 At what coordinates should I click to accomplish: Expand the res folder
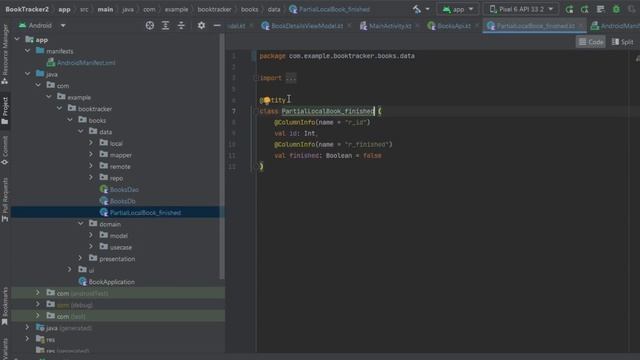28,339
